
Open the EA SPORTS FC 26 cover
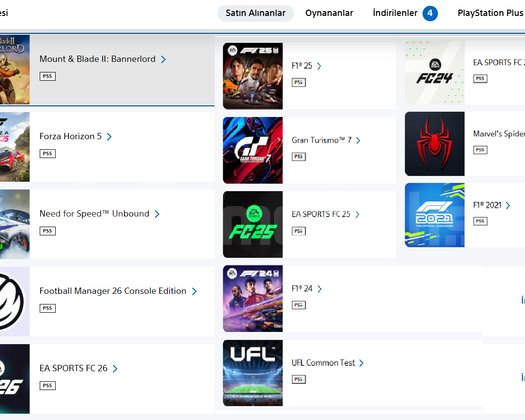click(x=15, y=379)
